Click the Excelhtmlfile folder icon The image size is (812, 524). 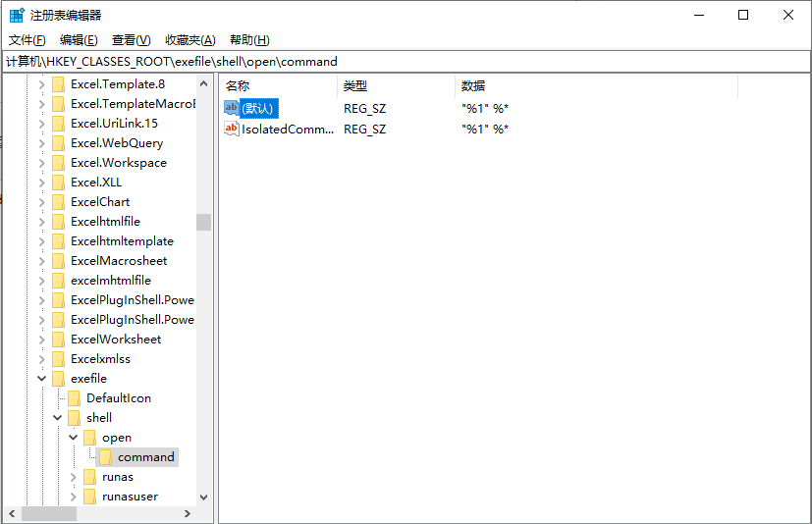coord(59,222)
